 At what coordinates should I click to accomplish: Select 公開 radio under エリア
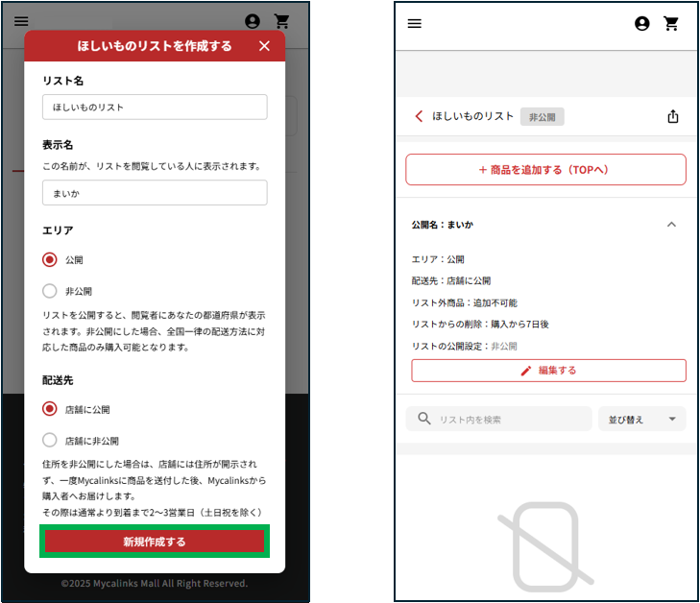click(x=50, y=259)
